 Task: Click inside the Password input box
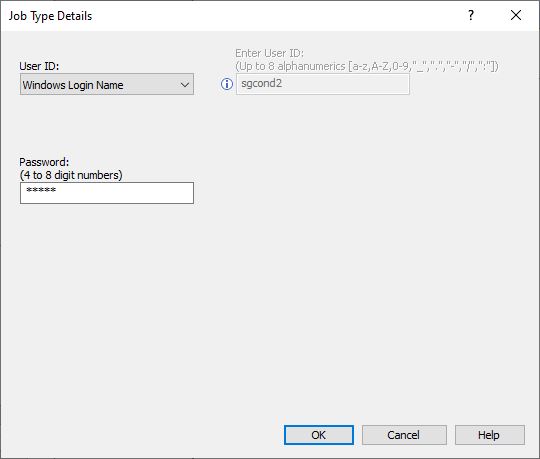(107, 193)
